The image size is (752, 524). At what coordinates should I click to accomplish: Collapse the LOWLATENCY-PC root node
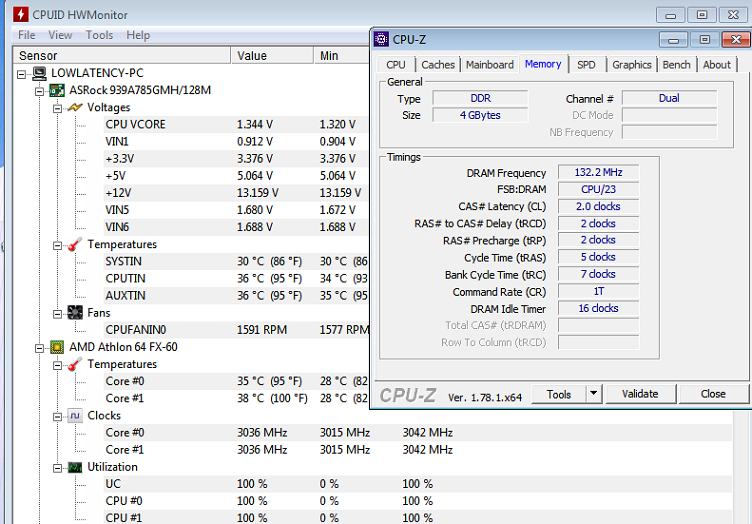(22, 74)
